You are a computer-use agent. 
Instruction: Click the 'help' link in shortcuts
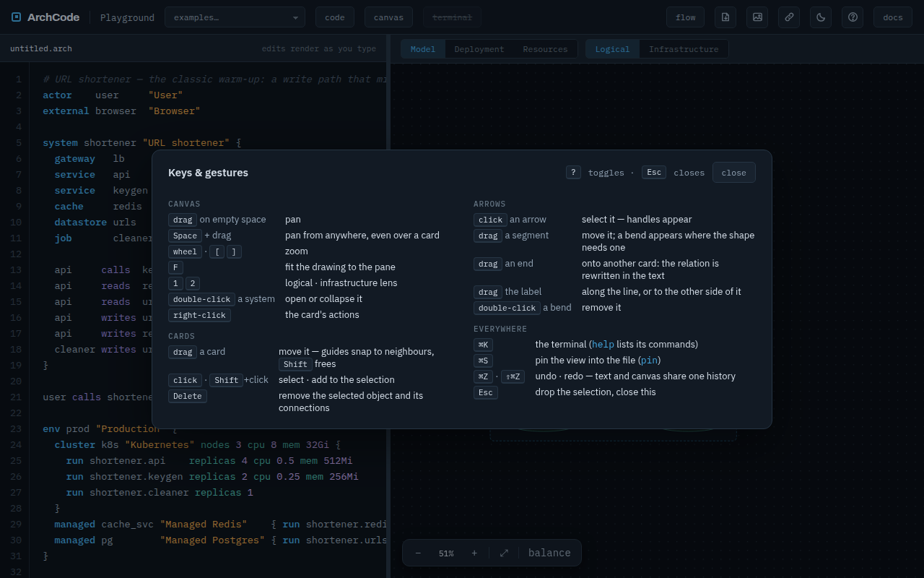coord(603,345)
